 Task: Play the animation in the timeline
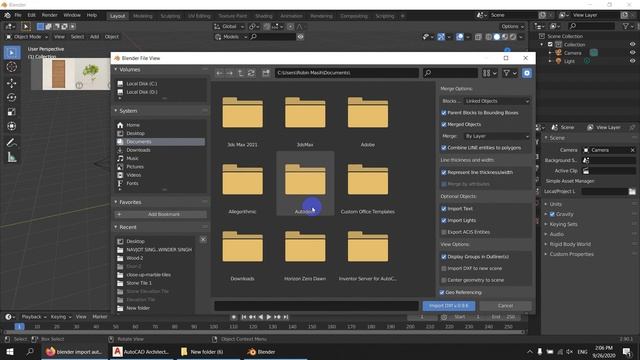point(269,317)
